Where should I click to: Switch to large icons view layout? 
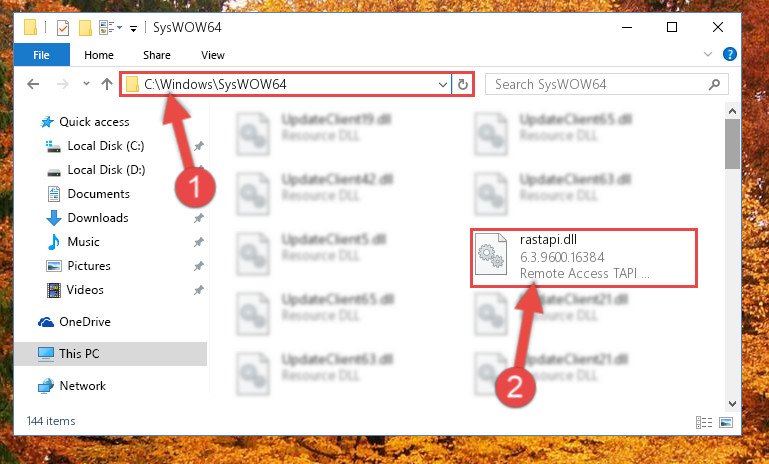click(x=726, y=422)
